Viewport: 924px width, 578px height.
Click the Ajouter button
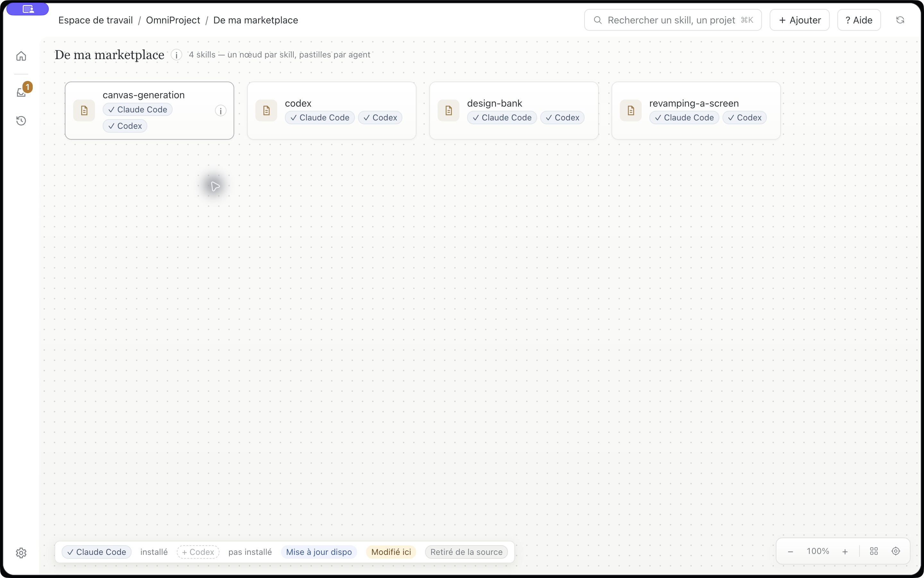click(x=799, y=20)
